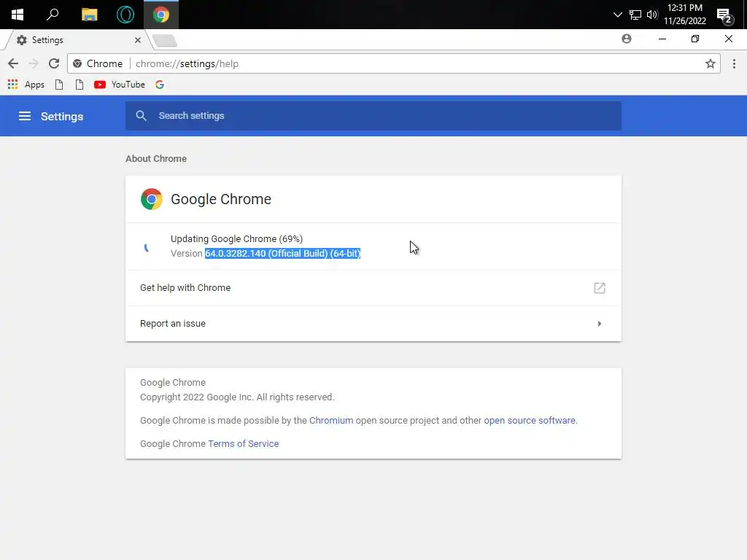The image size is (747, 560).
Task: Open the Google bookmark icon
Action: (x=160, y=85)
